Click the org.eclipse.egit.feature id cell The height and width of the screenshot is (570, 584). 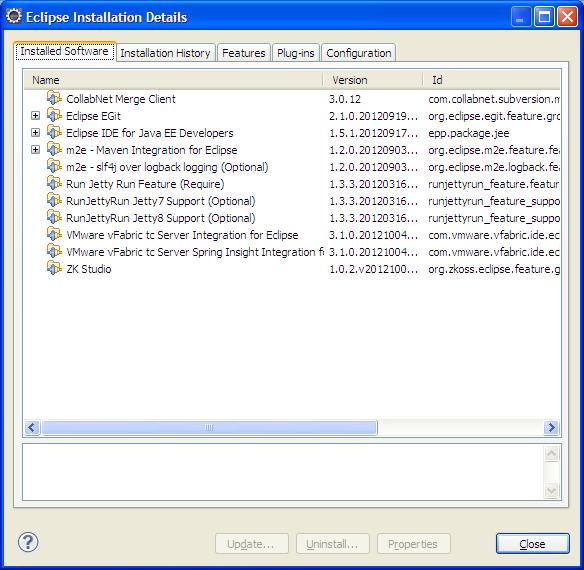[494, 116]
